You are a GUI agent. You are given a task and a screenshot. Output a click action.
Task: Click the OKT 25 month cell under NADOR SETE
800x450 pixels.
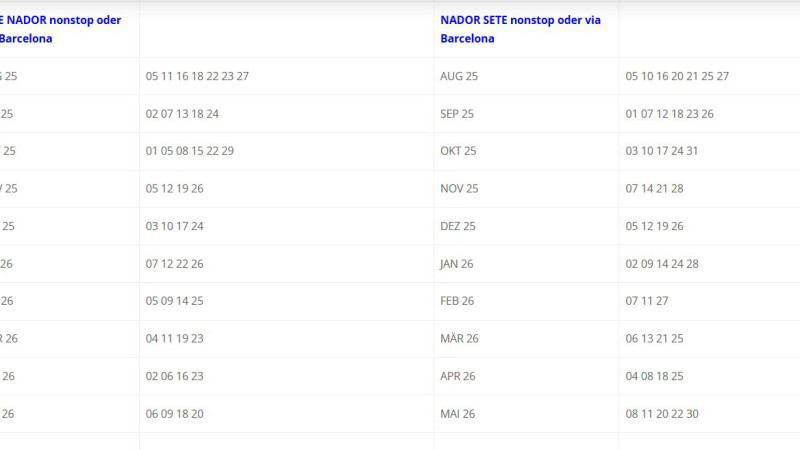[x=458, y=151]
